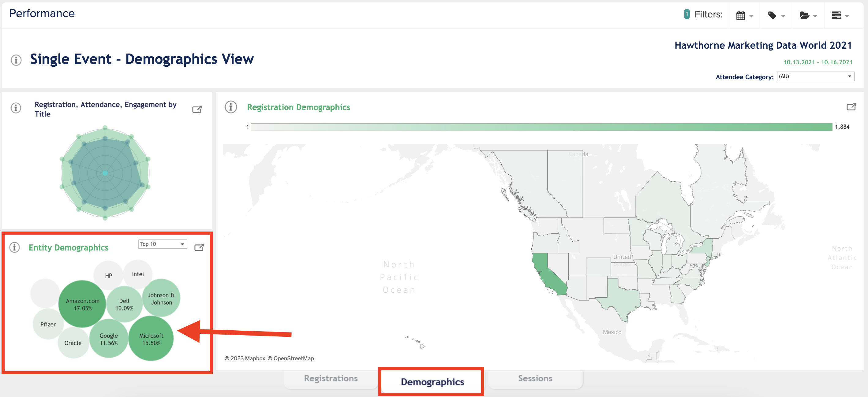The height and width of the screenshot is (397, 868).
Task: Select the Johnson & Johnson bubble
Action: click(161, 298)
